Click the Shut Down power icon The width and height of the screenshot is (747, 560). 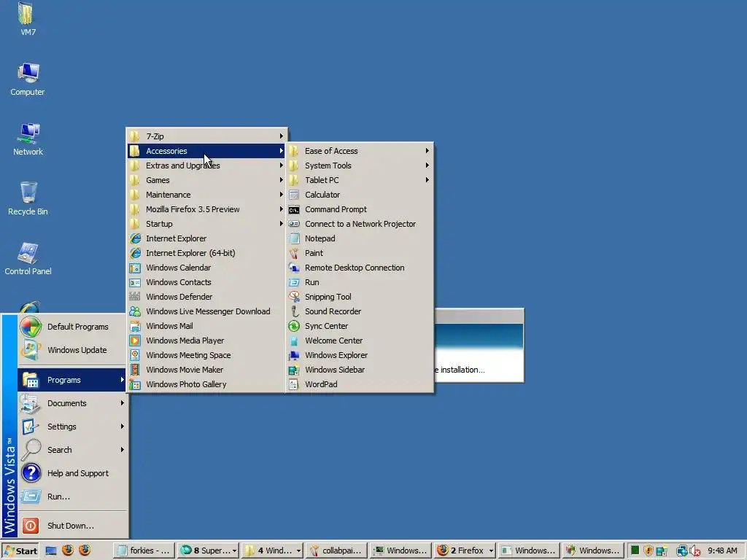[31, 526]
